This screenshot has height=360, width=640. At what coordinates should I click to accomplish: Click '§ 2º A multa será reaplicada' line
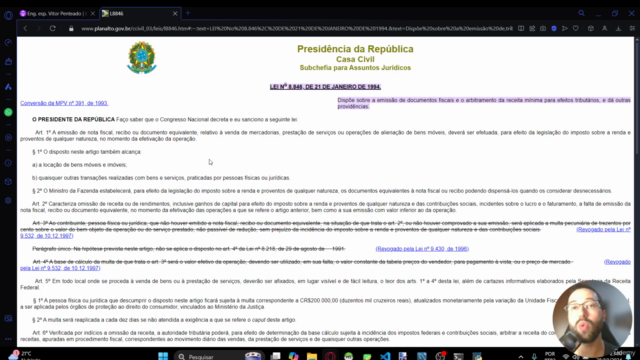164,320
